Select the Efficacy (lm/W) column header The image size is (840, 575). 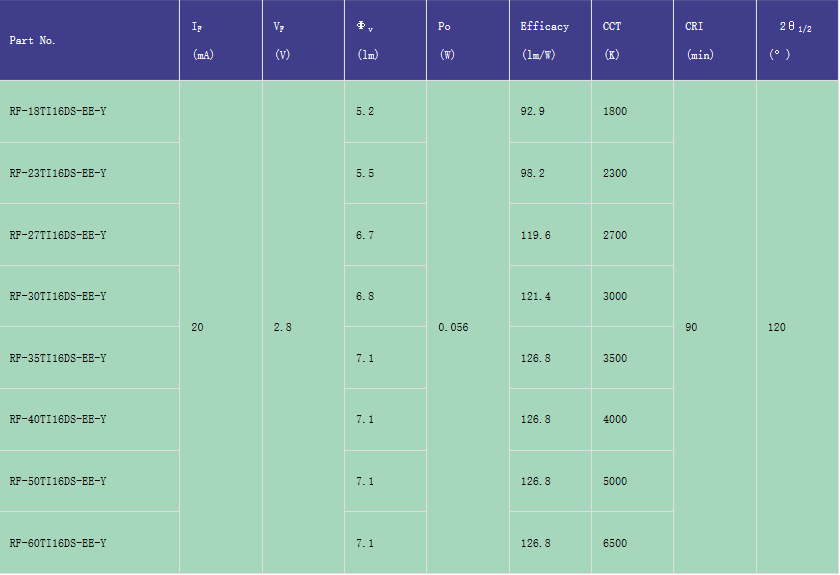550,40
